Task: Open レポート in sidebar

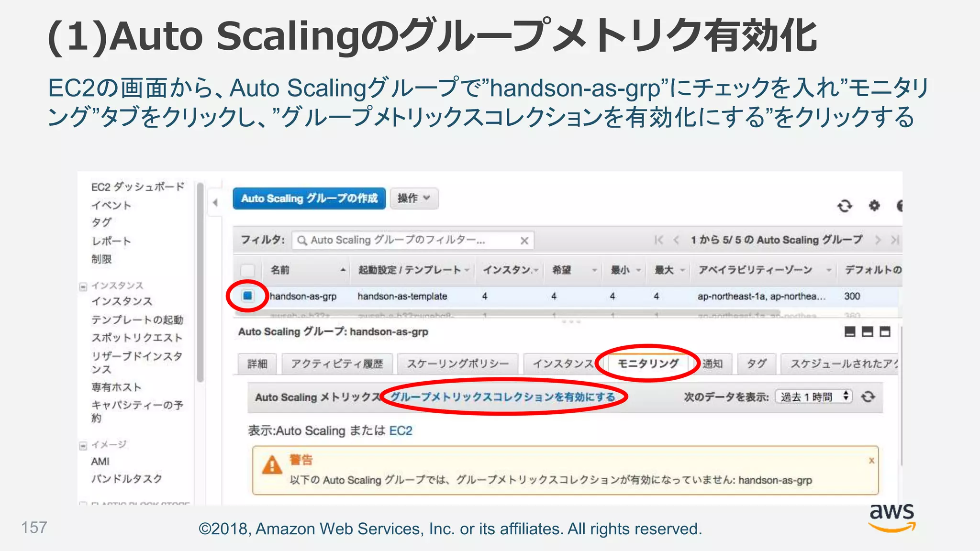Action: (x=111, y=241)
